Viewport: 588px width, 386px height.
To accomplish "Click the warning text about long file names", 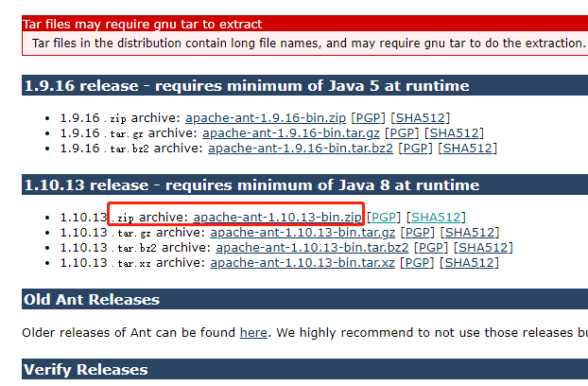I will coord(308,44).
